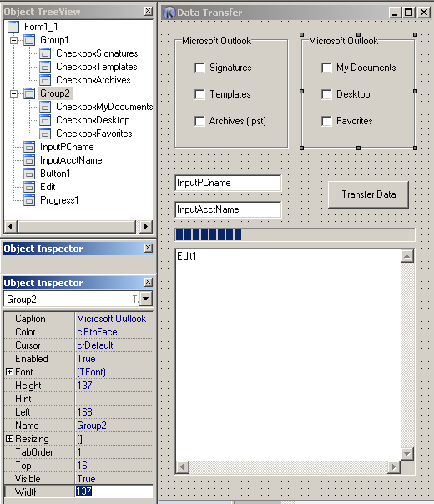Click the Button1 component icon in tree
This screenshot has height=504, width=434.
(29, 174)
